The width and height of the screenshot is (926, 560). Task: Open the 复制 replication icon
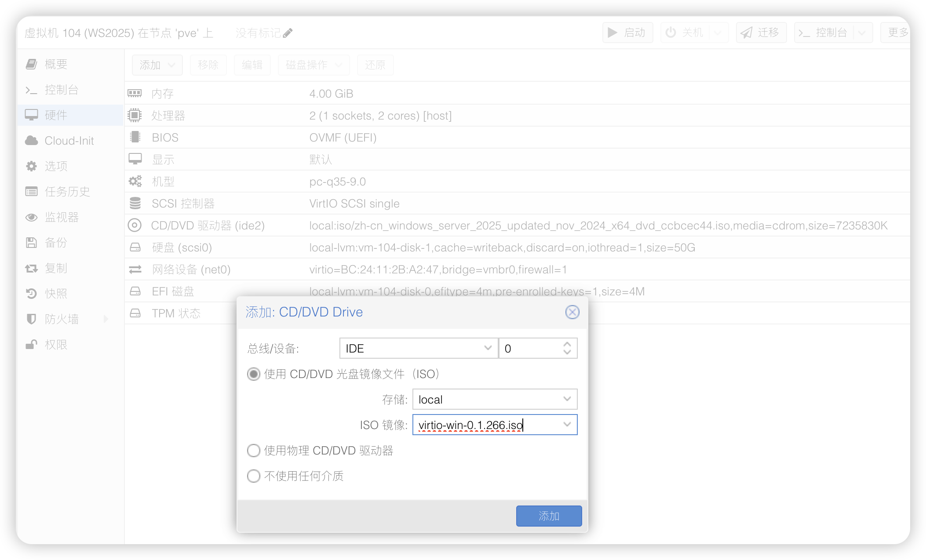tap(31, 268)
